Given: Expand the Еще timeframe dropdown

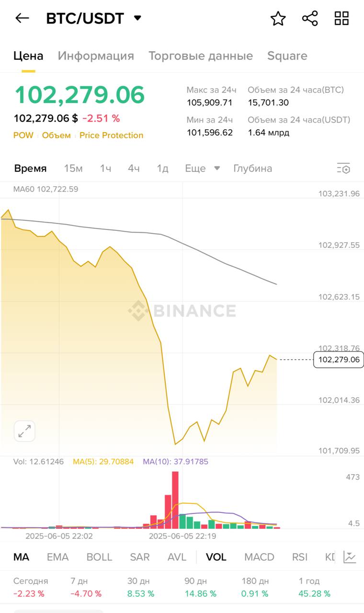Looking at the screenshot, I should click(x=202, y=169).
